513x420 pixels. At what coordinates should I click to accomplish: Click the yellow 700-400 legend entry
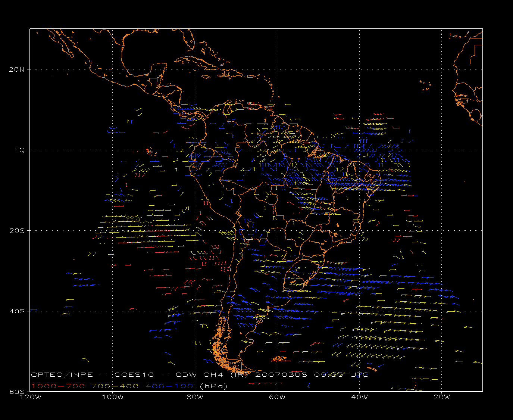tap(115, 386)
